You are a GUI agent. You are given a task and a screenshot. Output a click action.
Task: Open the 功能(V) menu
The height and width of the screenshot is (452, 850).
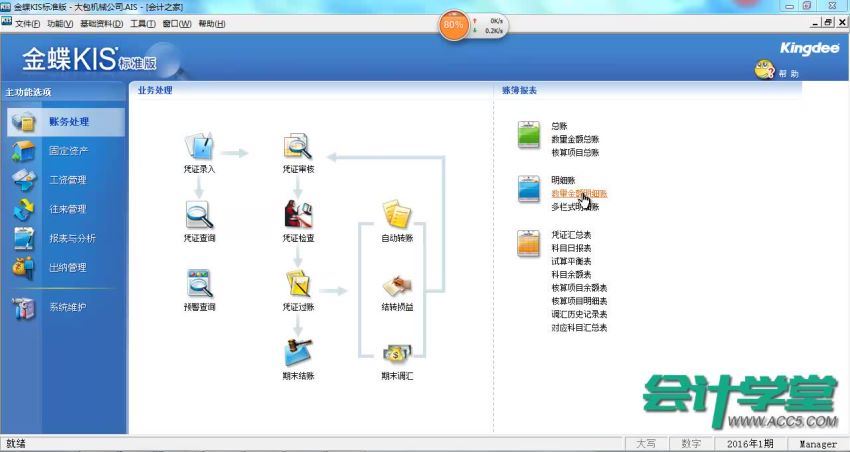tap(60, 24)
